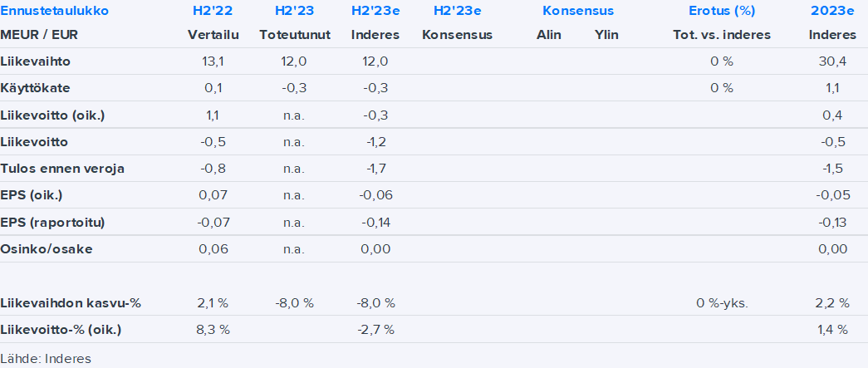The image size is (868, 368).
Task: Click the Tulos ennen veroja row label
Action: [x=62, y=169]
